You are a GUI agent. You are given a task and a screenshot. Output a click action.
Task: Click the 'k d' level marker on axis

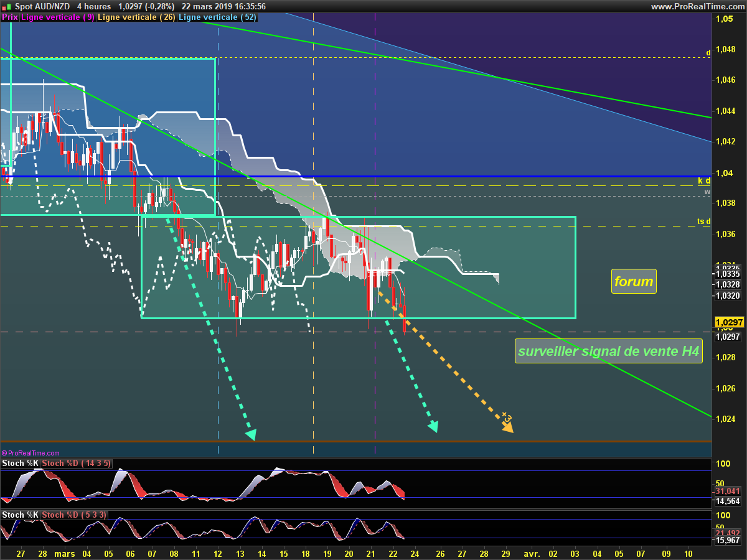(704, 181)
